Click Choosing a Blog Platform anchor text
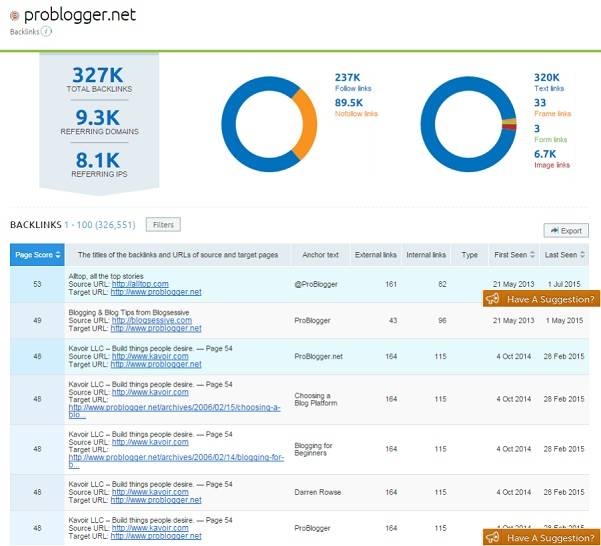This screenshot has height=546, width=601. (x=315, y=399)
